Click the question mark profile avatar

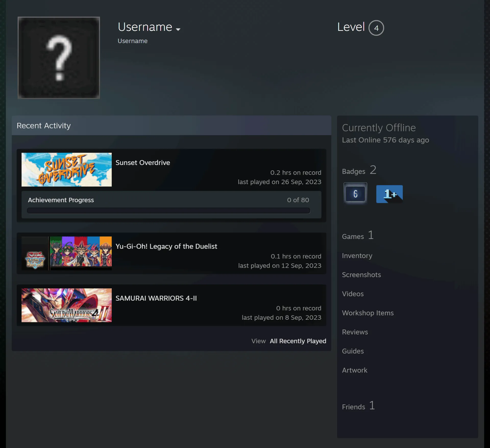click(59, 58)
